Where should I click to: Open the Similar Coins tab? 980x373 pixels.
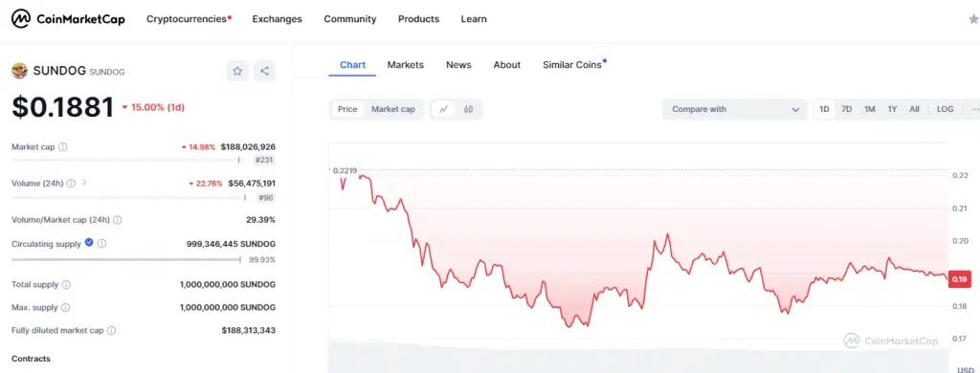[574, 65]
